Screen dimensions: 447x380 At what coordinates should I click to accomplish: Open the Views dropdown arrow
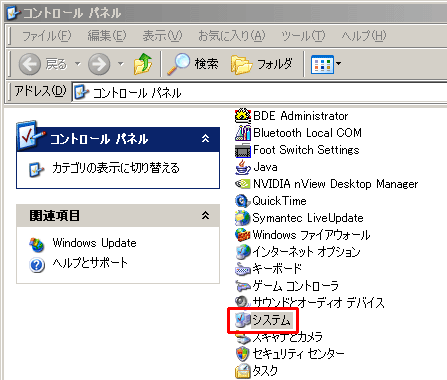[339, 63]
